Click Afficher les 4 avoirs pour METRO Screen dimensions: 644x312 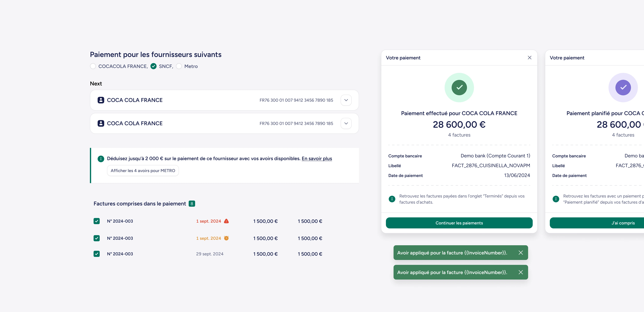point(143,171)
